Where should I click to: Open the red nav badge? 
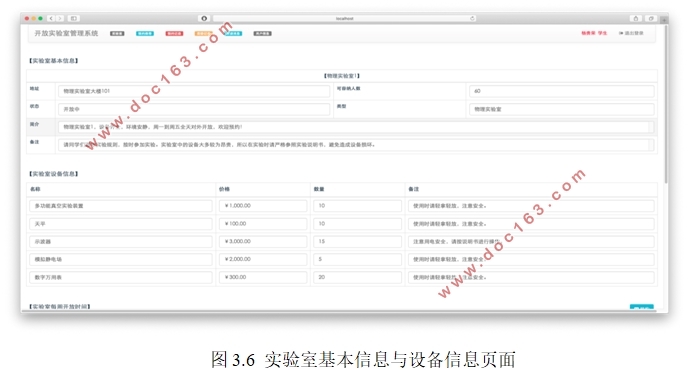[x=174, y=33]
